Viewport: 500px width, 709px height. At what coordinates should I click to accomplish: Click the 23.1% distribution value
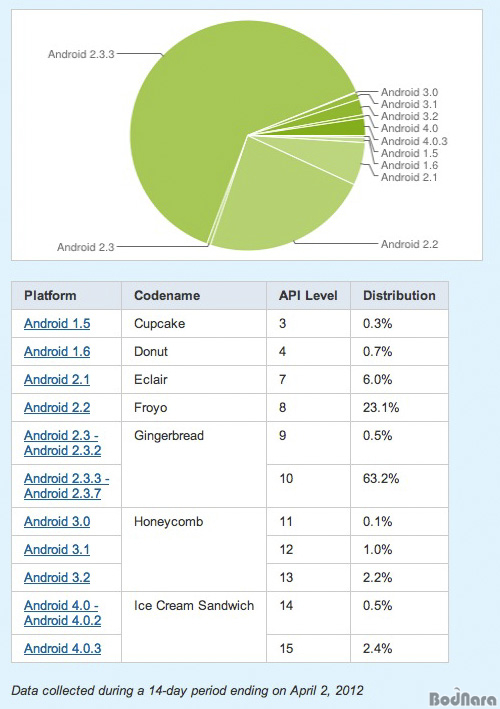point(381,407)
